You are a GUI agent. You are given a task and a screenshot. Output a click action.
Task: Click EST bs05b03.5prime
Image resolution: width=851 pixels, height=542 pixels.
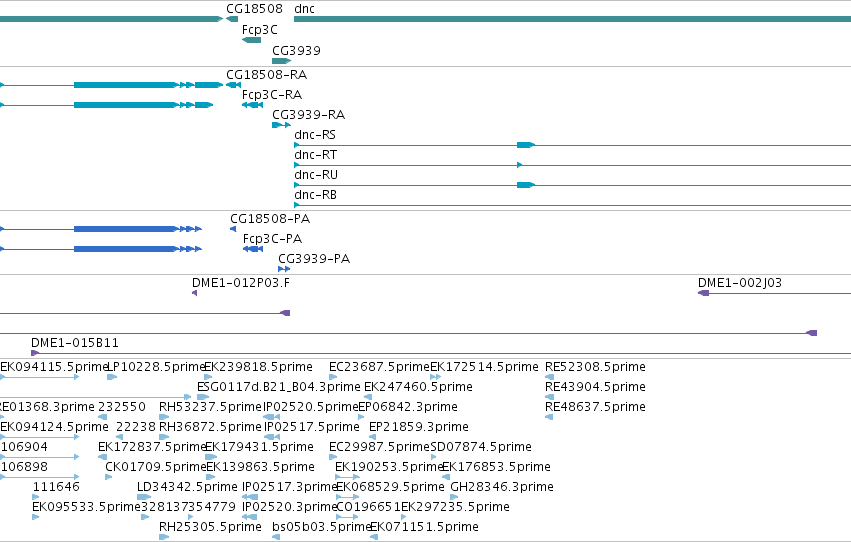(x=322, y=527)
